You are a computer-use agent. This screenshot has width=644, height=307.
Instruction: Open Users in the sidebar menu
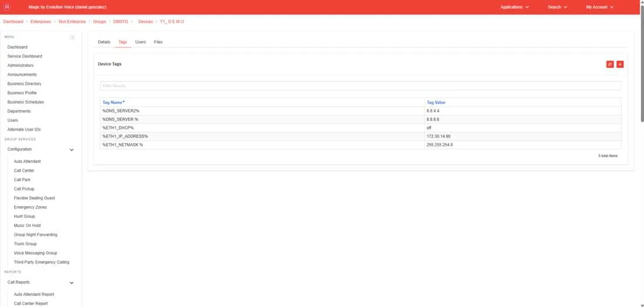click(x=13, y=121)
